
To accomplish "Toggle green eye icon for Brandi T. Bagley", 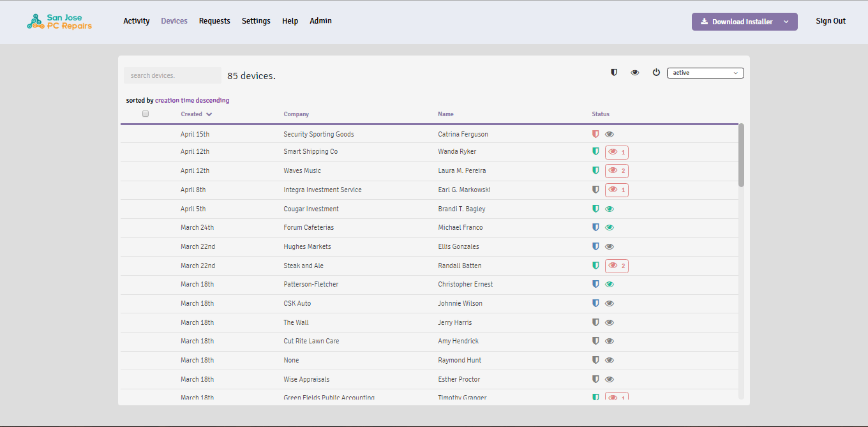I will (610, 209).
